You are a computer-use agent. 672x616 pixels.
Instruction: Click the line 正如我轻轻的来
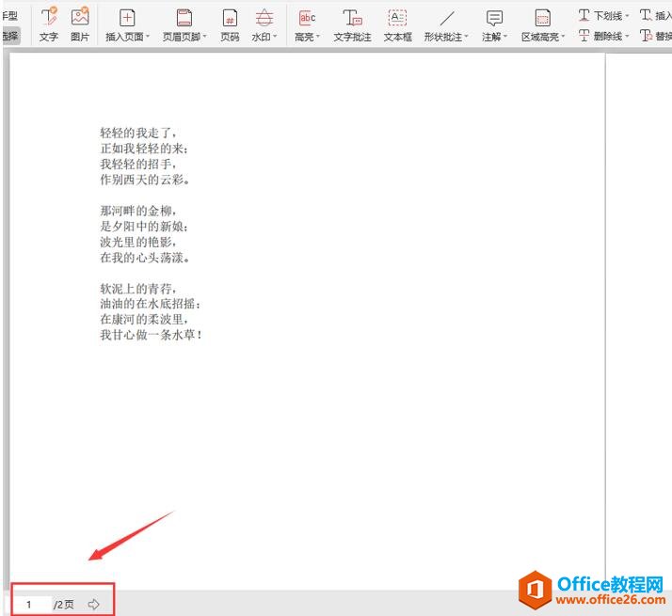point(144,149)
